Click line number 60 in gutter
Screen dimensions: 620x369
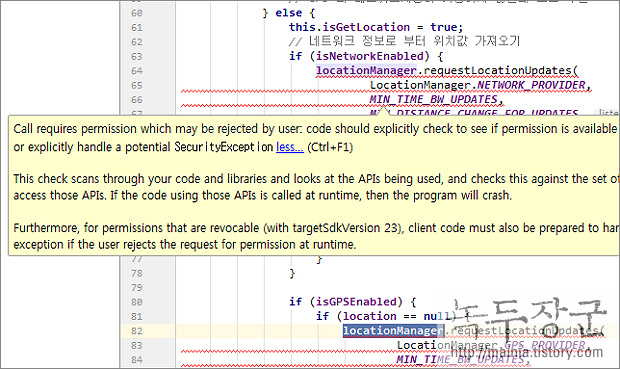137,13
